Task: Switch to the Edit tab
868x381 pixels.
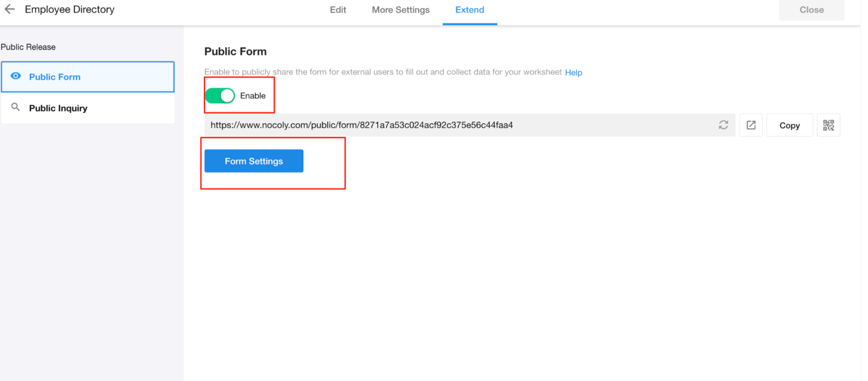Action: click(x=338, y=10)
